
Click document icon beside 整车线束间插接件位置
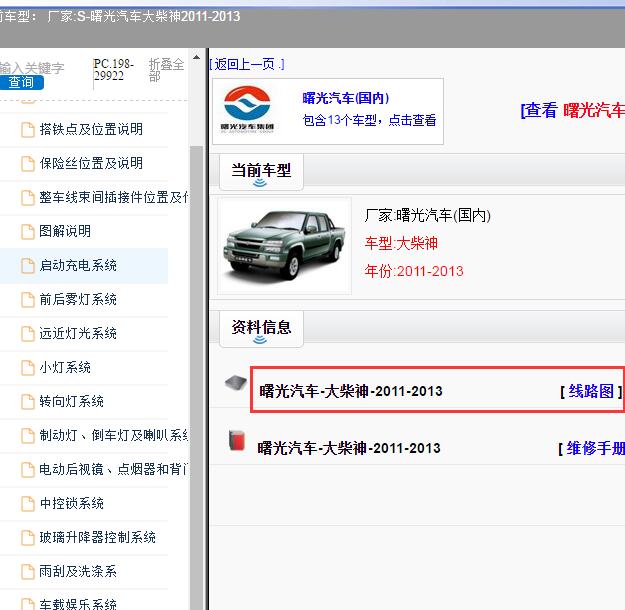(28, 197)
